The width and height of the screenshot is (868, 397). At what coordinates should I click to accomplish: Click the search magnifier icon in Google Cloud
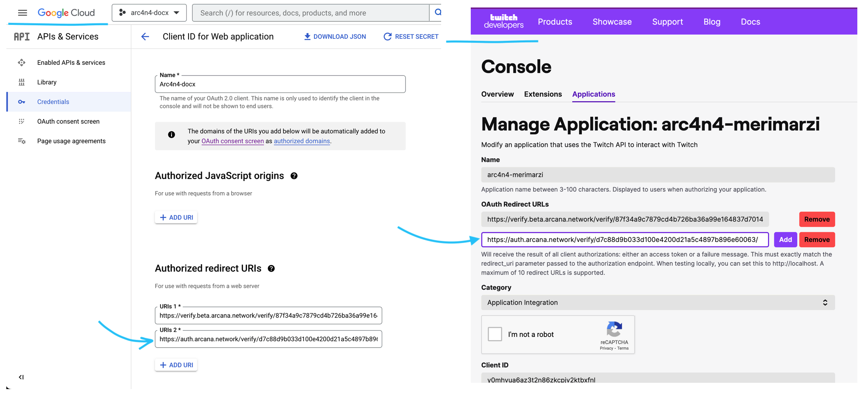click(x=437, y=13)
